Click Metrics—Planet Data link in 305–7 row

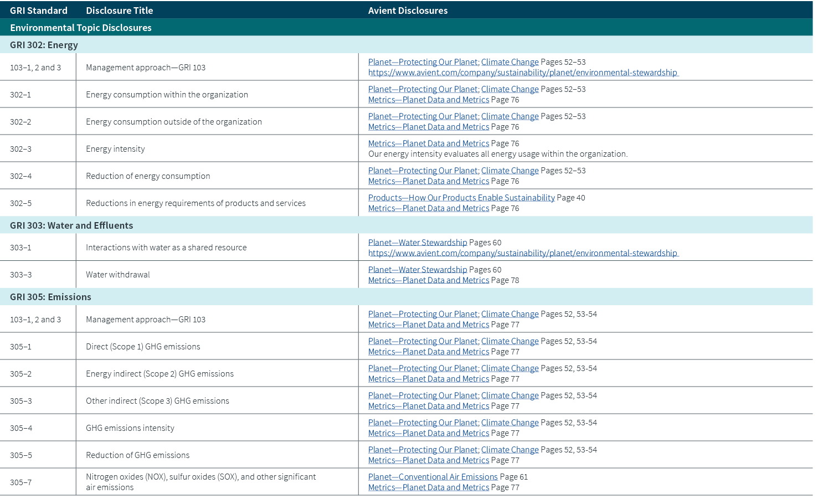tap(428, 487)
